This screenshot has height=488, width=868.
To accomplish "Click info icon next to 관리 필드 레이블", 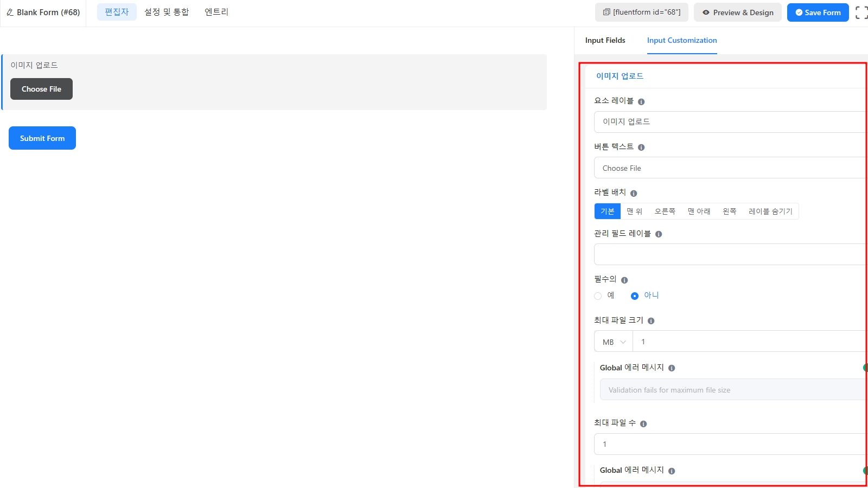I will point(659,234).
